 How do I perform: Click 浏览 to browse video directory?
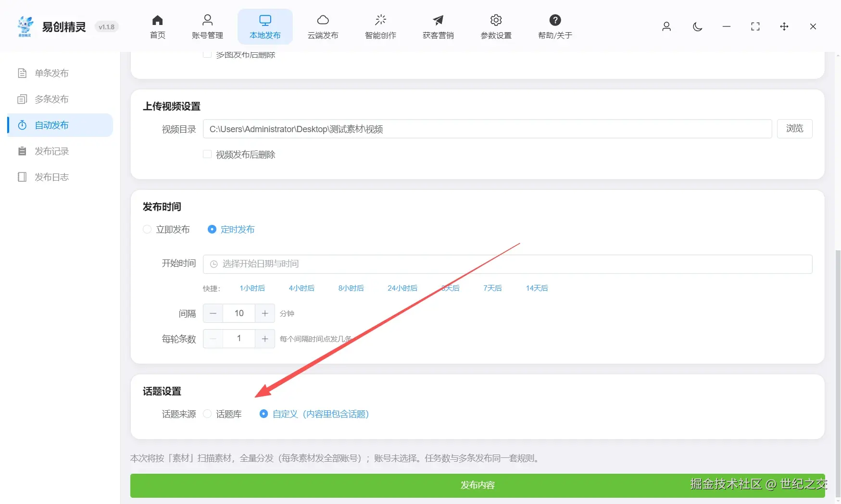(x=794, y=128)
